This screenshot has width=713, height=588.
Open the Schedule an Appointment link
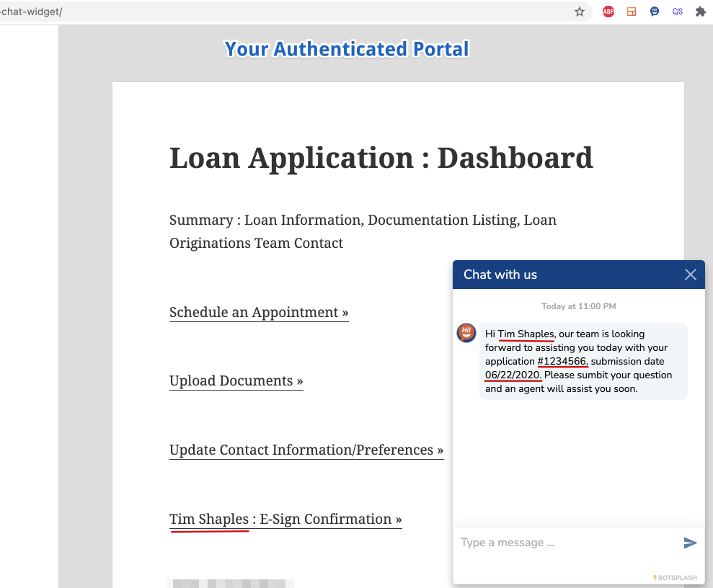click(259, 312)
